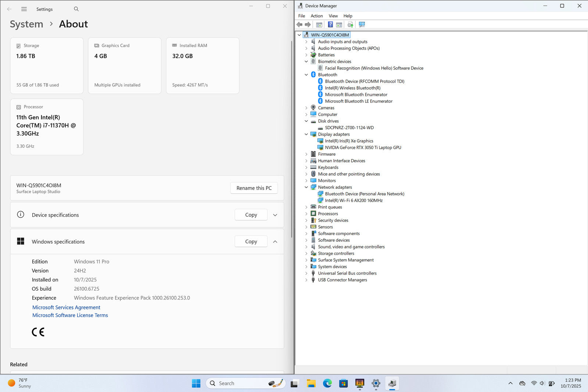Image resolution: width=588 pixels, height=392 pixels.
Task: Expand the Processors category
Action: pos(306,214)
